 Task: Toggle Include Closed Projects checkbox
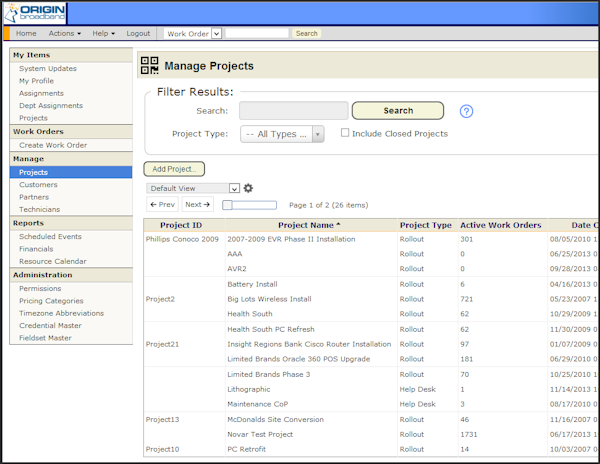[x=345, y=133]
